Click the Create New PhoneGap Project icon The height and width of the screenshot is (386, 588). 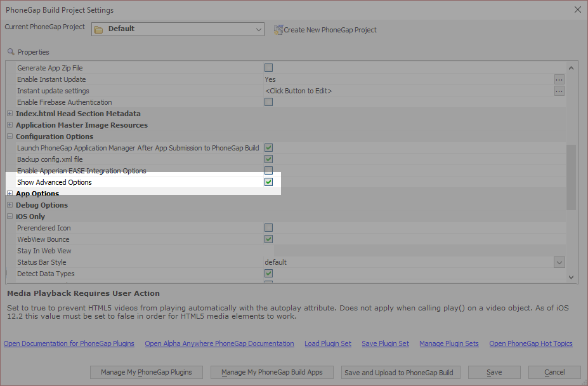(278, 30)
